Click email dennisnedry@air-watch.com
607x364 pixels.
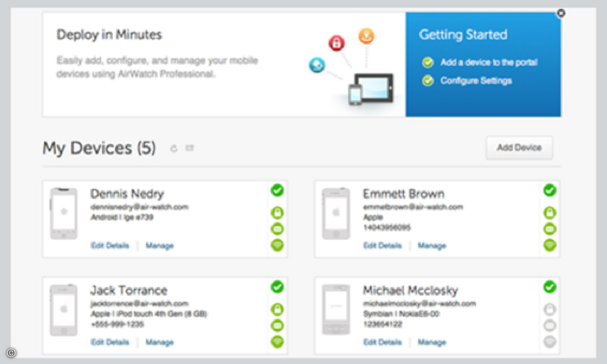click(140, 207)
